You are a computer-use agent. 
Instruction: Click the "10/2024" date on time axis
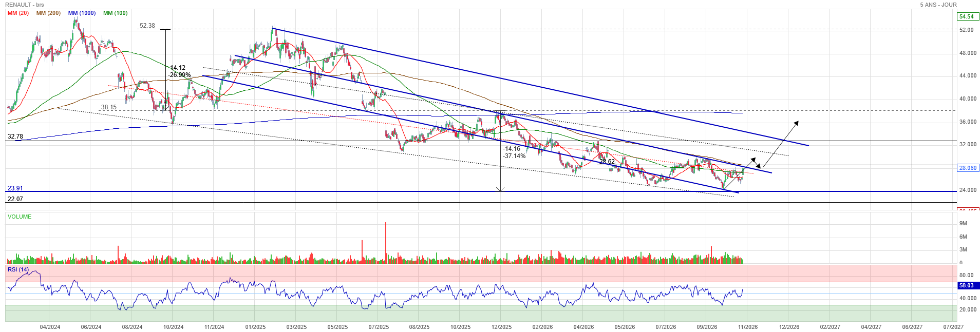coord(173,327)
